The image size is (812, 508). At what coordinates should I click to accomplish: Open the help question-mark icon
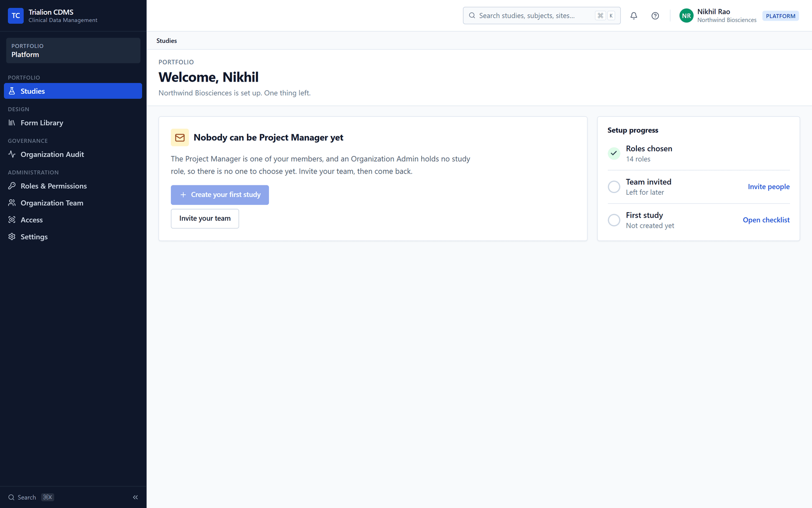coord(655,16)
